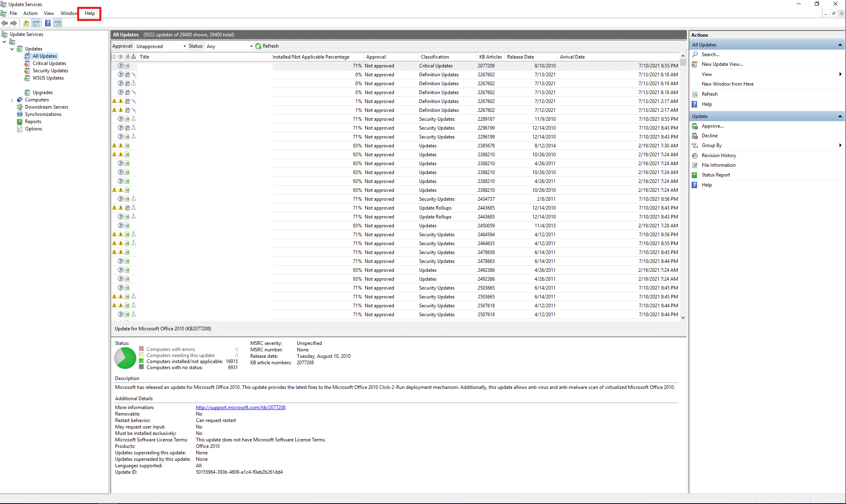
Task: Click the Up One Level folder icon
Action: tap(26, 23)
